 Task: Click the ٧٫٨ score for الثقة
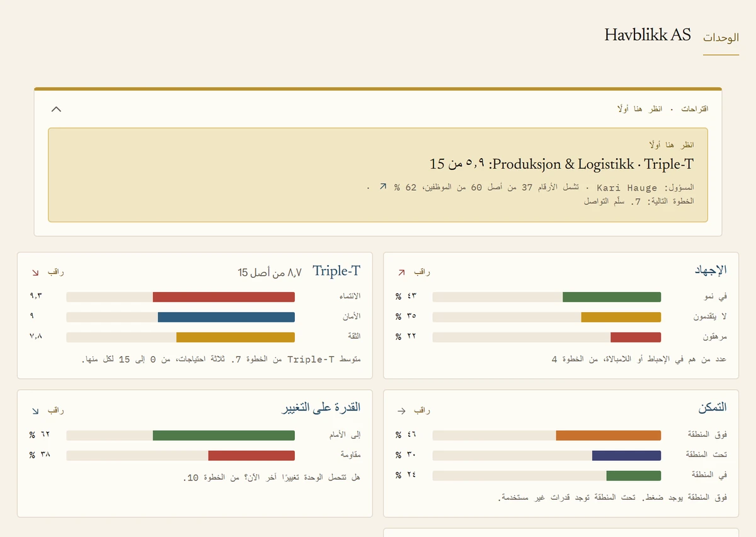36,337
